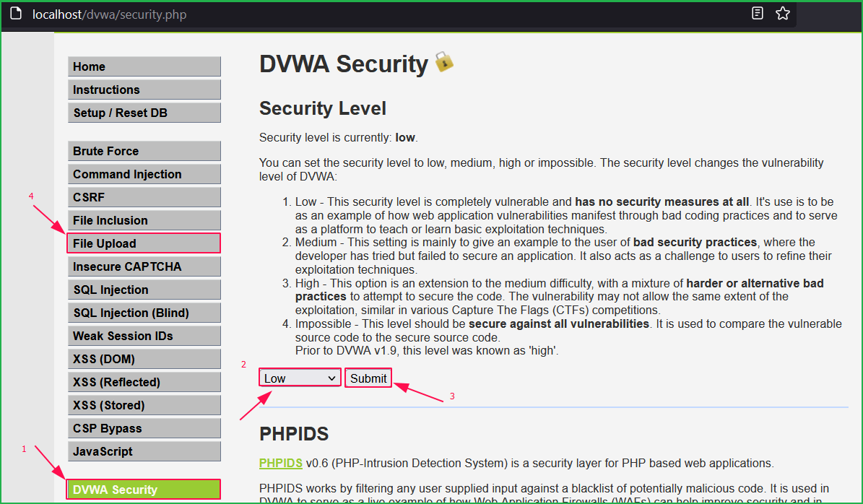
Task: Click Setup / Reset DB
Action: coord(144,112)
